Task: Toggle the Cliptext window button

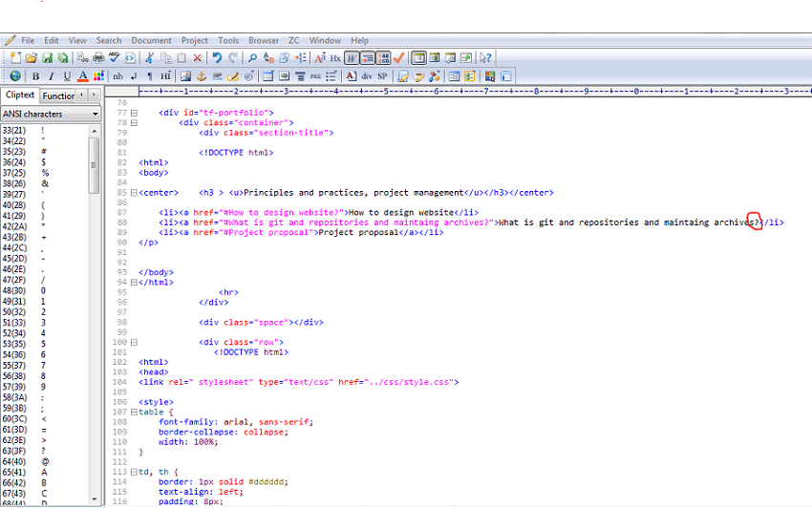Action: coord(418,58)
